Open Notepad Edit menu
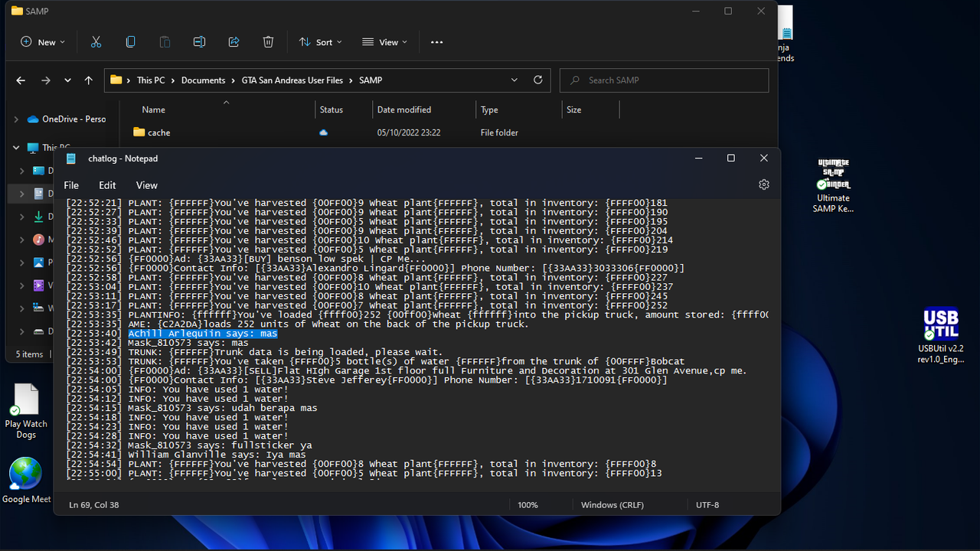Screen dimensions: 980x551 [107, 185]
